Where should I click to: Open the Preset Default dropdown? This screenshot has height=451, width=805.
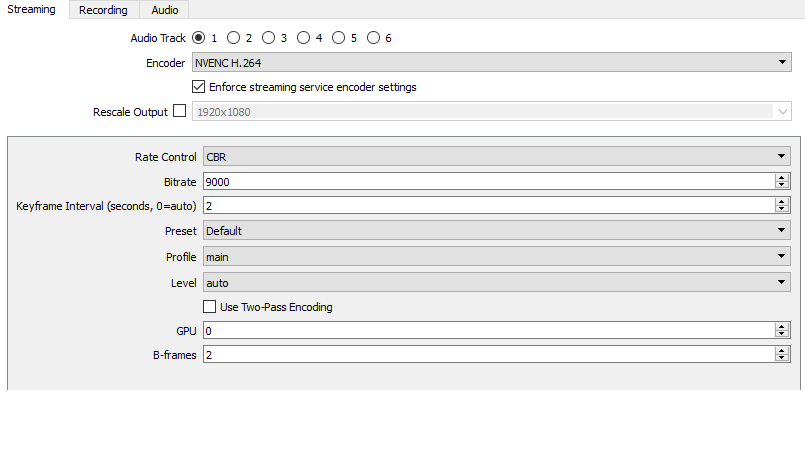(496, 231)
